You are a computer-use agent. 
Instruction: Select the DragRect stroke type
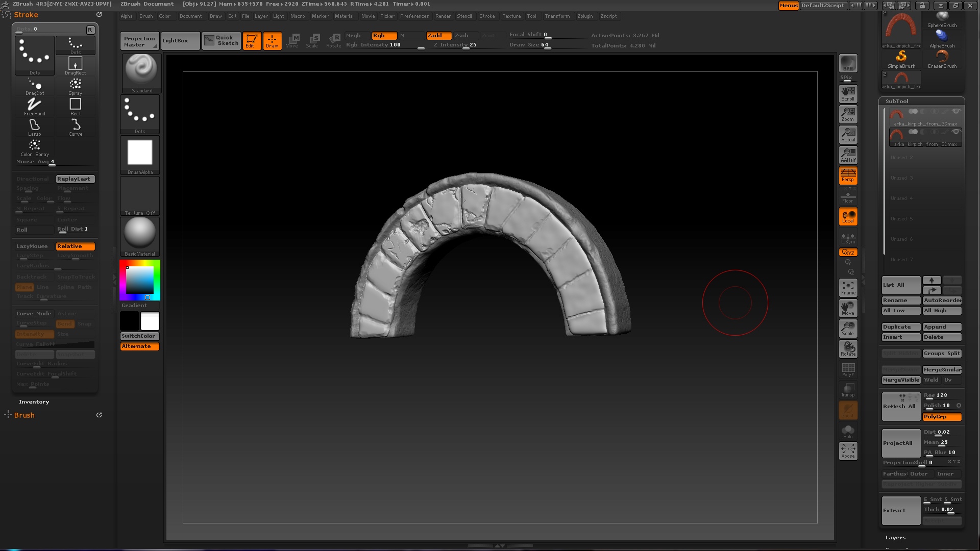click(x=75, y=65)
